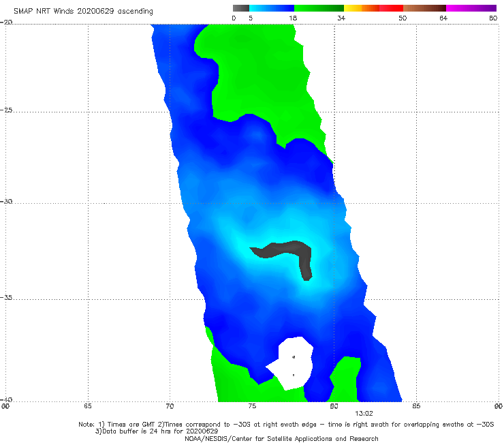This screenshot has height=443, width=504.
Task: Click the longitude axis label '75'
Action: tap(252, 406)
